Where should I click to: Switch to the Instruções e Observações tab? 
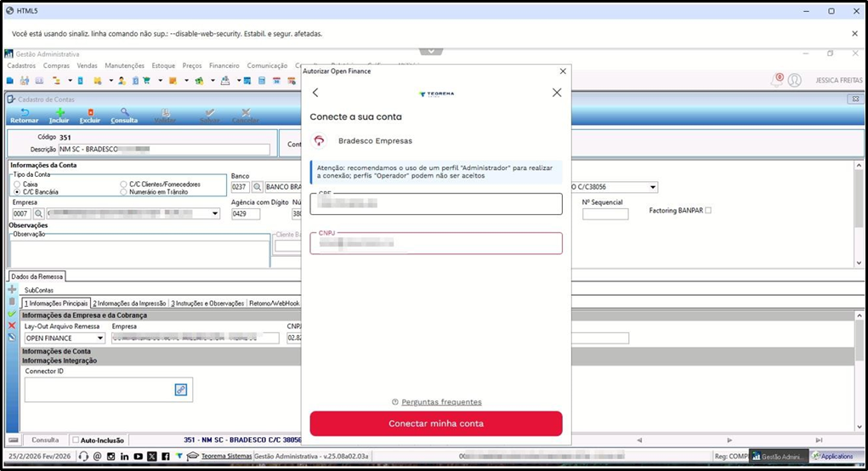(207, 304)
